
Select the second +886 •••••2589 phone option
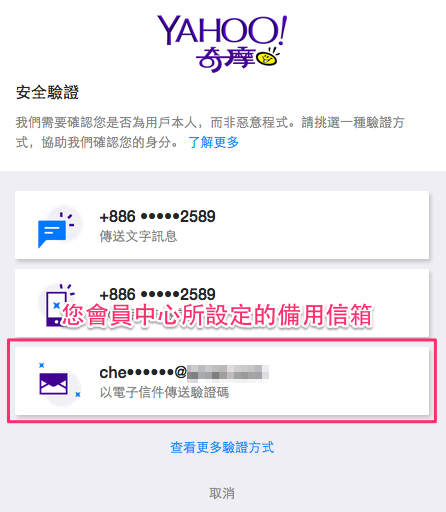tap(157, 294)
